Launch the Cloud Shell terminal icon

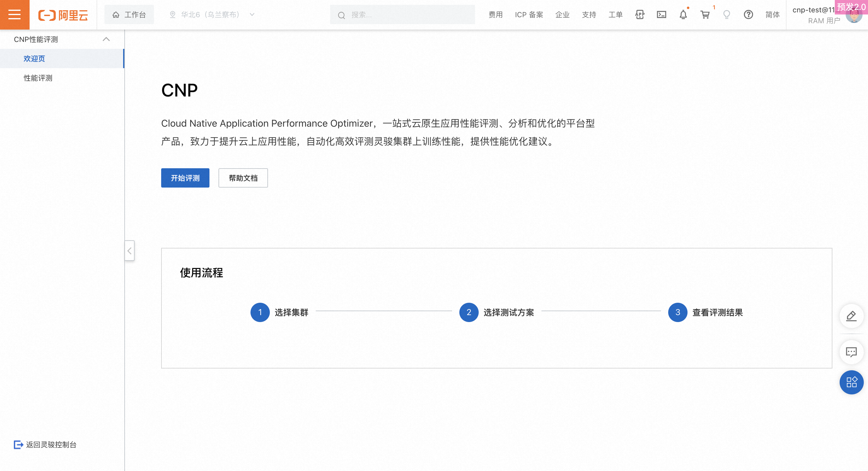(x=661, y=14)
